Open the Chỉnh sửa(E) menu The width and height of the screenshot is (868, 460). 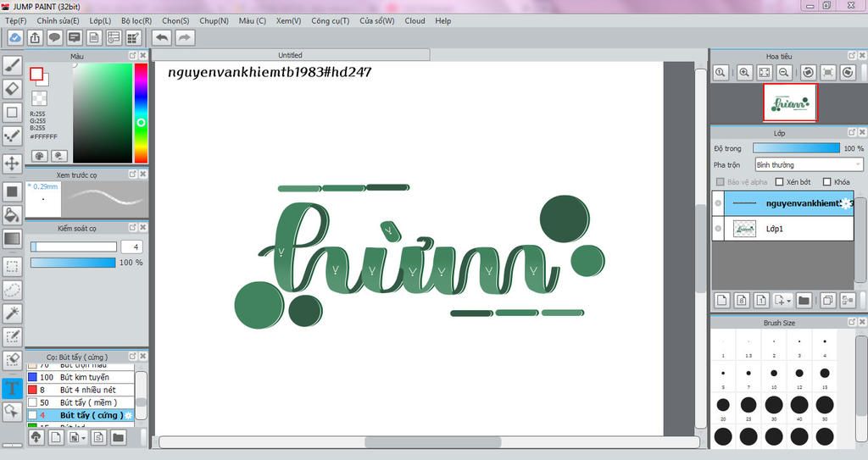[x=58, y=20]
